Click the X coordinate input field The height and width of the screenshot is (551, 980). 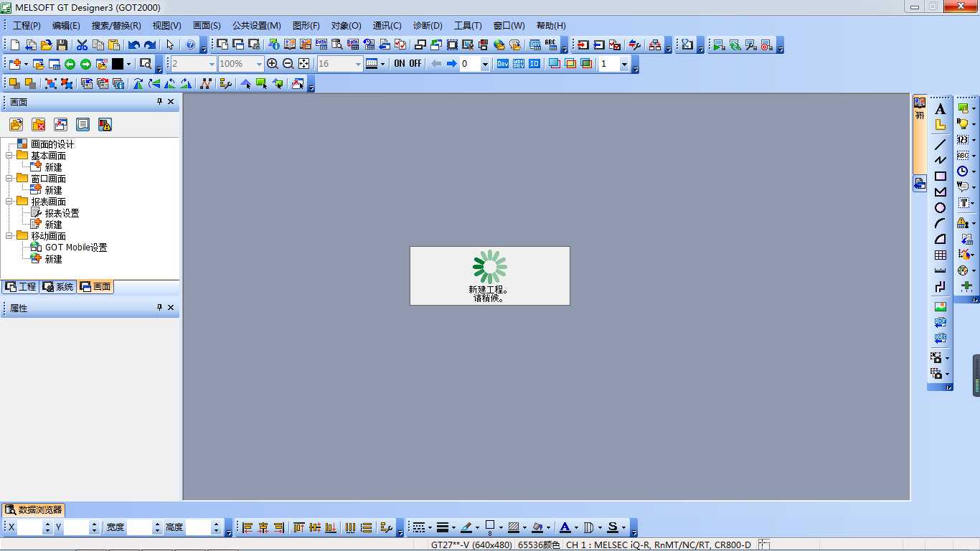pyautogui.click(x=30, y=527)
